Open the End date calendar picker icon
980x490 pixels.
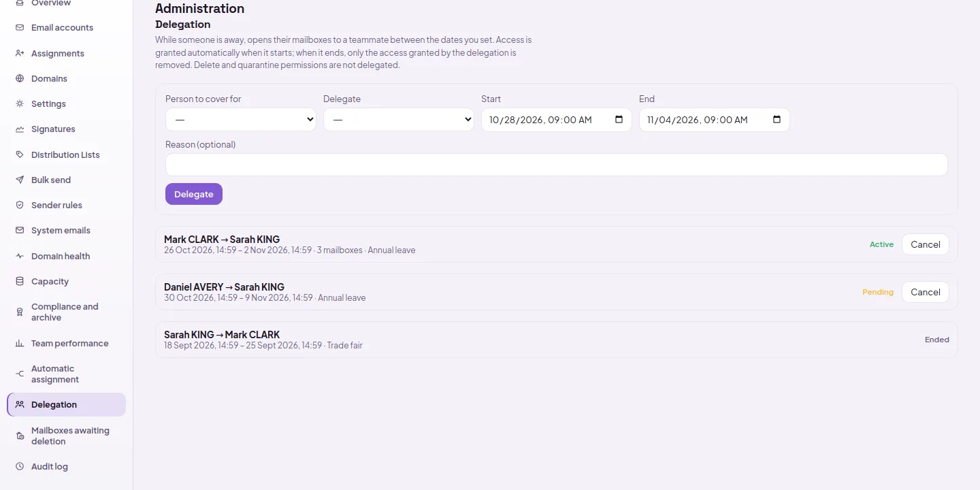(777, 120)
